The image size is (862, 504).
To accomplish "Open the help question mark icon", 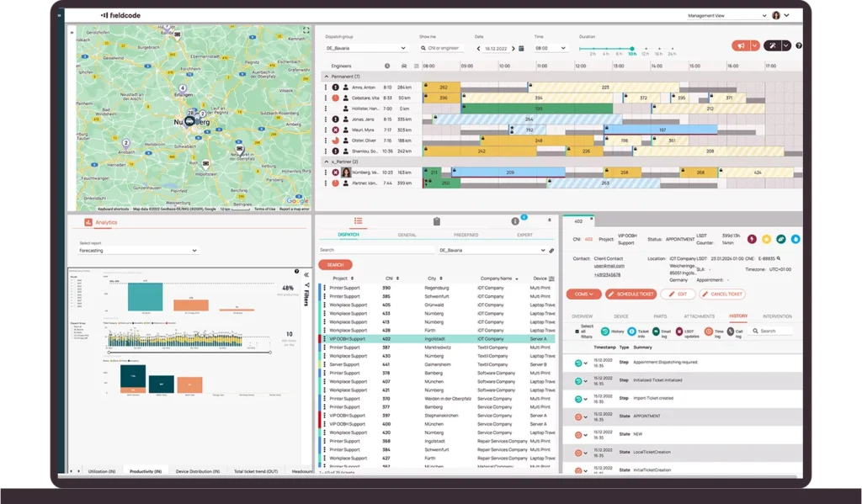I will click(x=798, y=46).
